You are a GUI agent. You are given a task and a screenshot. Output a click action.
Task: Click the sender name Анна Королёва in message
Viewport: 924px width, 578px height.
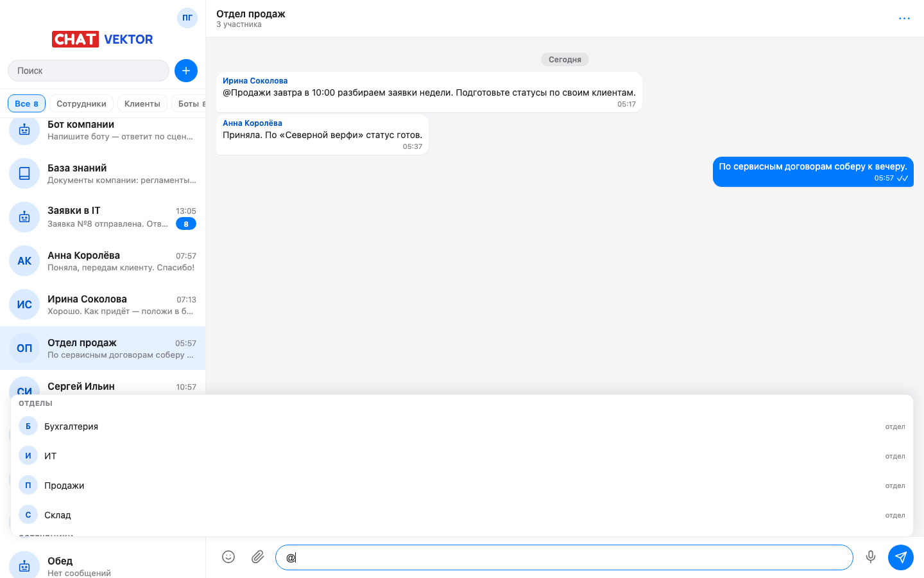pyautogui.click(x=252, y=123)
